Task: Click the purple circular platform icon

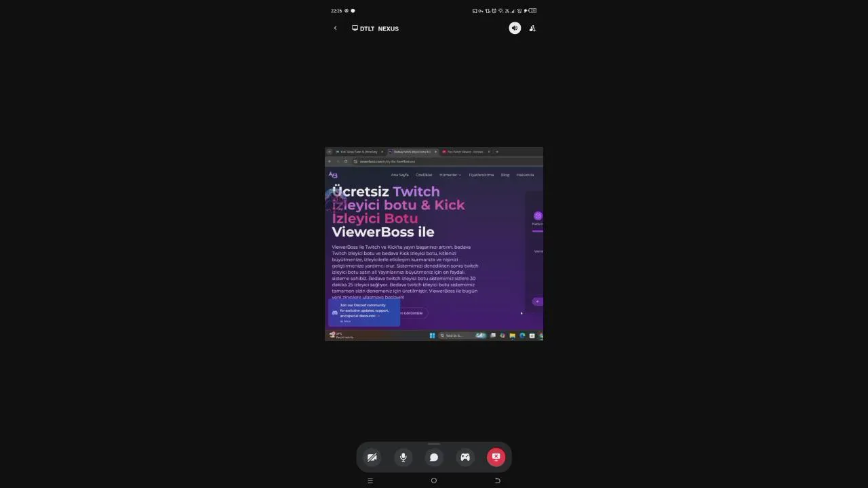Action: click(538, 216)
